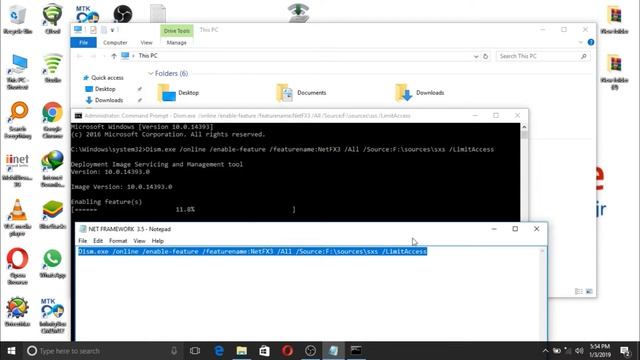Click Explorer's up one level arrow
The width and height of the screenshot is (640, 360).
114,56
